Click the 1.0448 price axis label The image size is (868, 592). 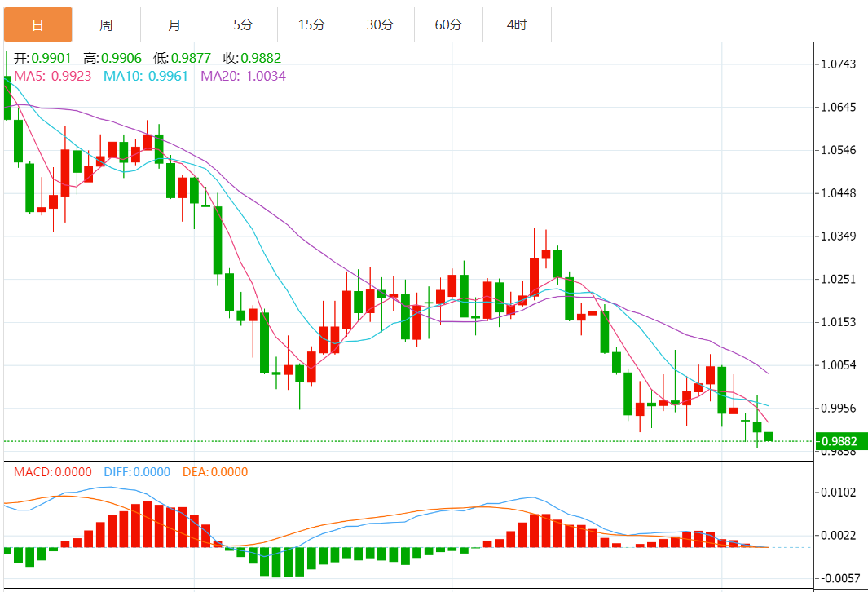coord(838,193)
